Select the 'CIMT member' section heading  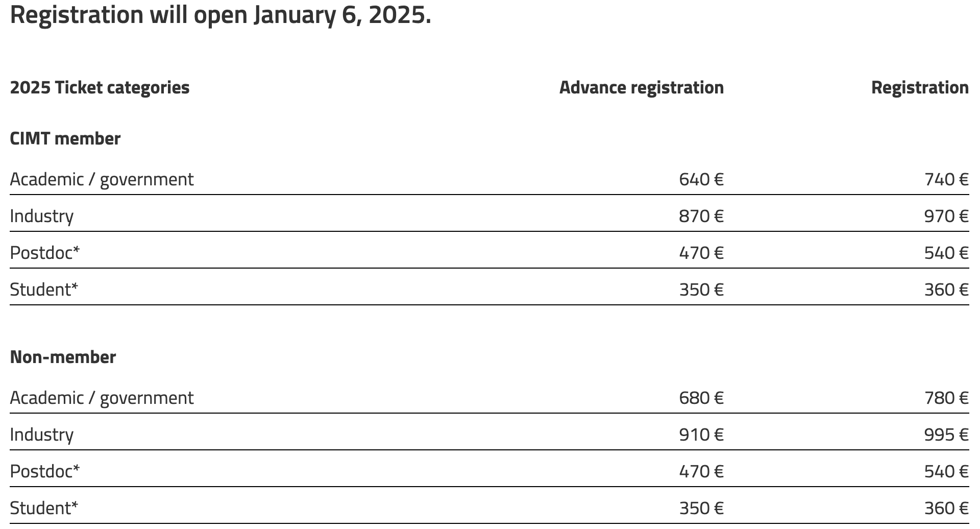[65, 138]
